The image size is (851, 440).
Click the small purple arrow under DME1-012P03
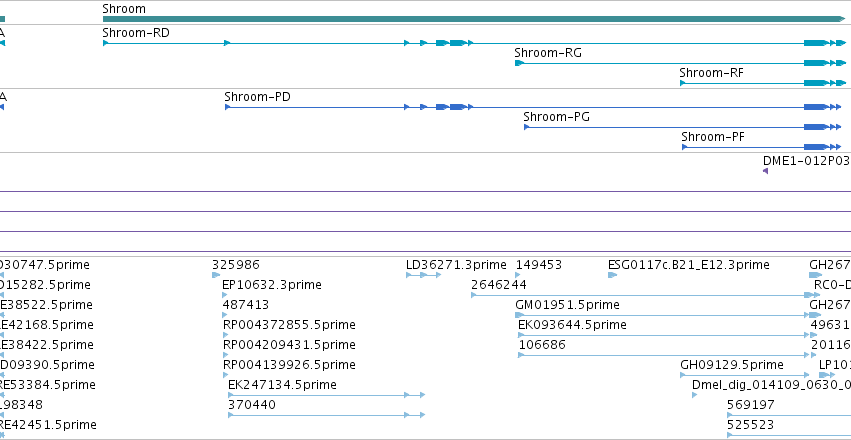(x=765, y=171)
